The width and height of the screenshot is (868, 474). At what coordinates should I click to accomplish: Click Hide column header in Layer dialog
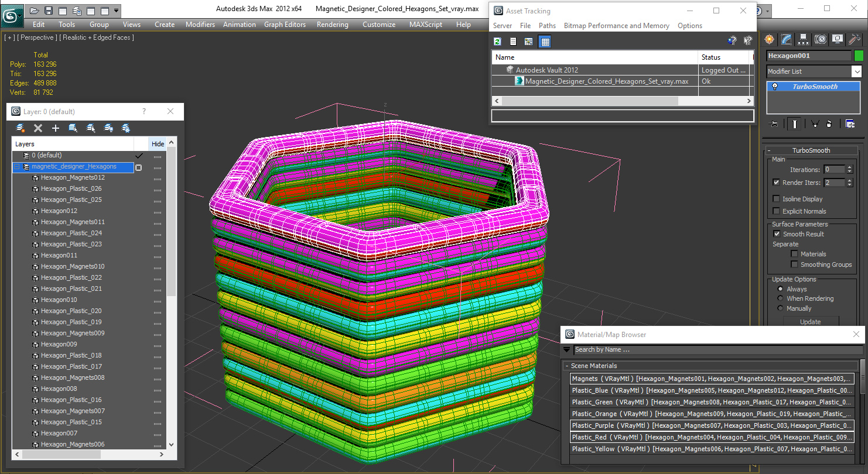(x=158, y=144)
